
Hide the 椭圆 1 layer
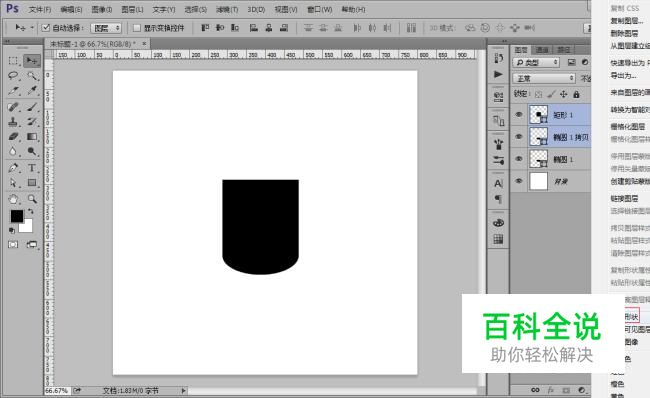[x=519, y=159]
